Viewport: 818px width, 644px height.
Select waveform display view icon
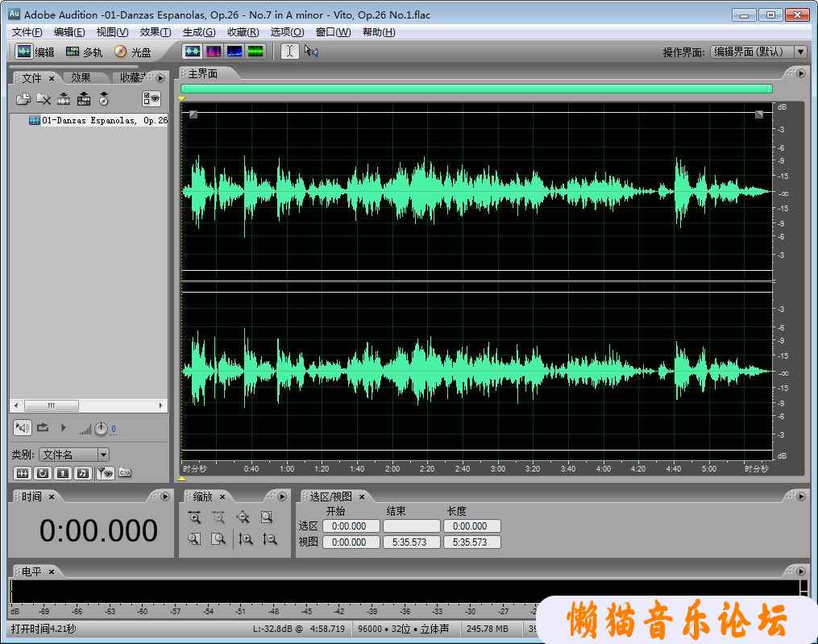coord(193,51)
